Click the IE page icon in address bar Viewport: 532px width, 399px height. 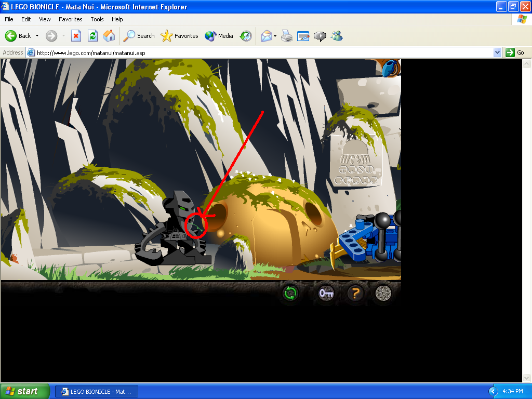point(31,52)
